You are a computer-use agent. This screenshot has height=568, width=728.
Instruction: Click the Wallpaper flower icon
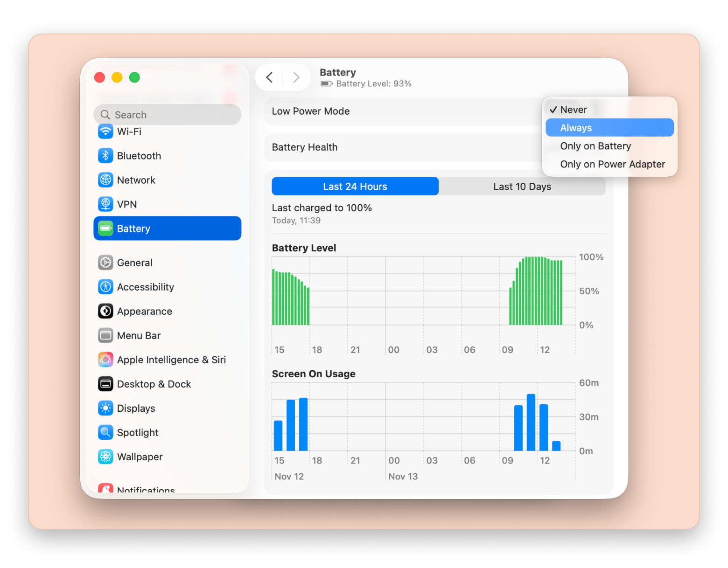[105, 457]
